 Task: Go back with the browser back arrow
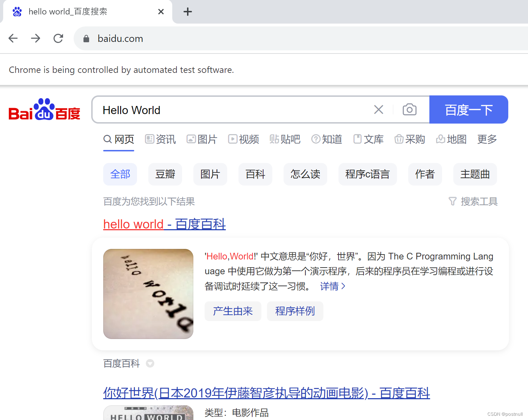click(x=13, y=38)
